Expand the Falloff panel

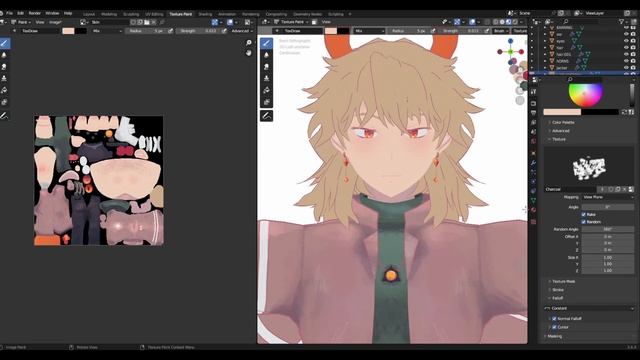[x=558, y=298]
